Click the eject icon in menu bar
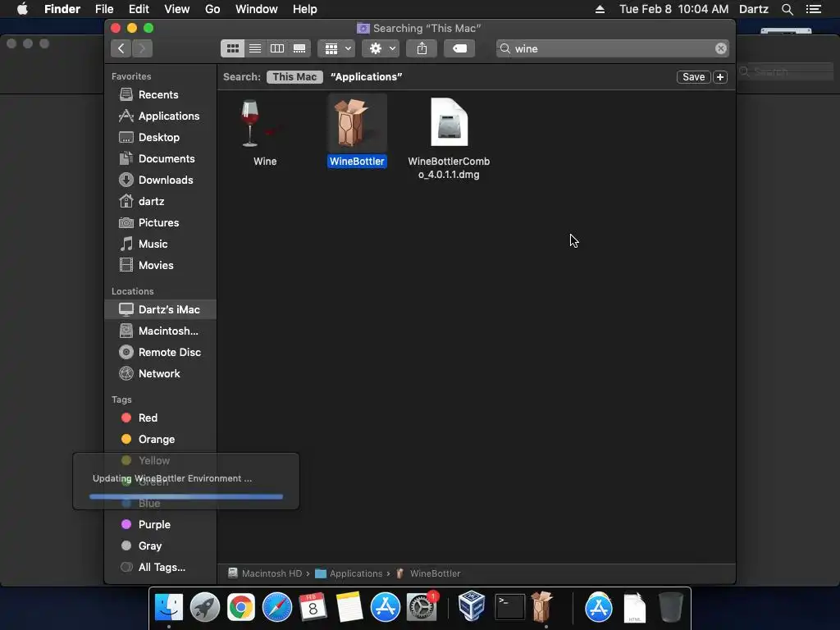The width and height of the screenshot is (840, 630). pos(600,9)
